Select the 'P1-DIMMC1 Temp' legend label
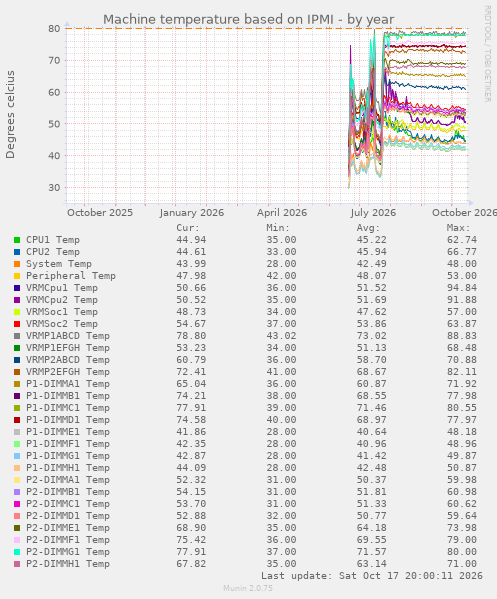This screenshot has height=599, width=497. coord(68,408)
